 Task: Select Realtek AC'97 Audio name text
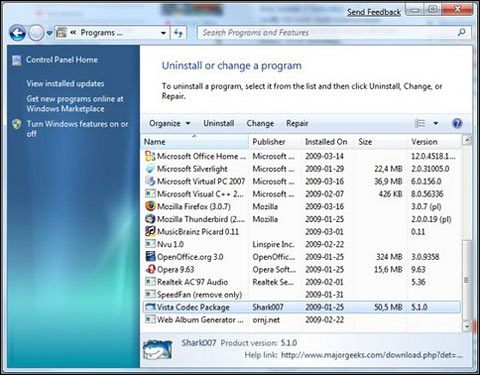click(x=192, y=282)
